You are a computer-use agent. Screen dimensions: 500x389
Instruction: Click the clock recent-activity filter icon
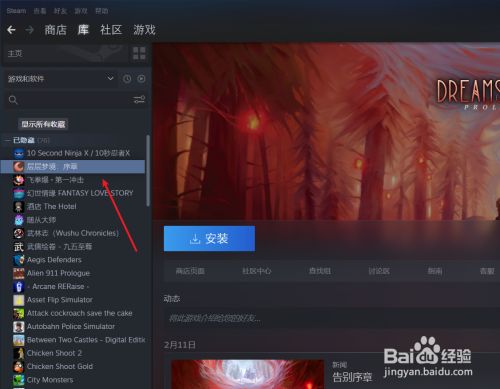pyautogui.click(x=127, y=79)
